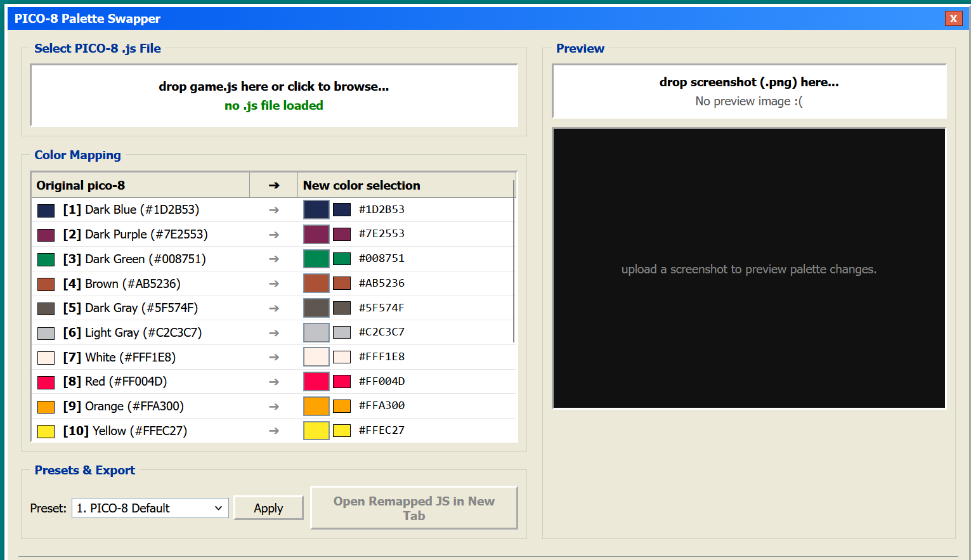The width and height of the screenshot is (971, 560).
Task: Select the '[2] Dark Purple (#7E2553)' label
Action: (135, 234)
